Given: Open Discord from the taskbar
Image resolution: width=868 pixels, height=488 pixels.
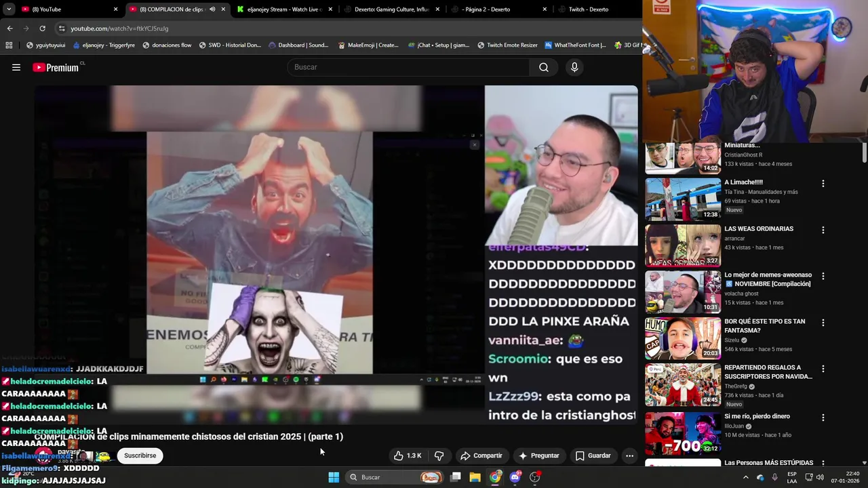Looking at the screenshot, I should [x=515, y=477].
